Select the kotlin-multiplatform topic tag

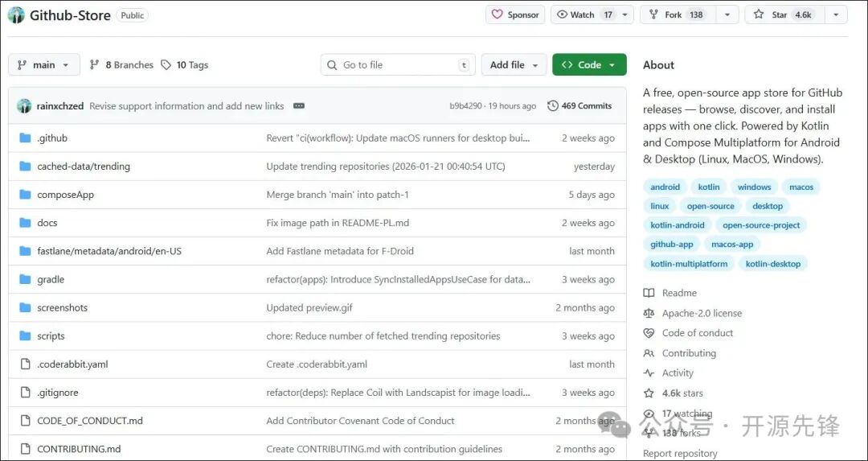coord(689,264)
